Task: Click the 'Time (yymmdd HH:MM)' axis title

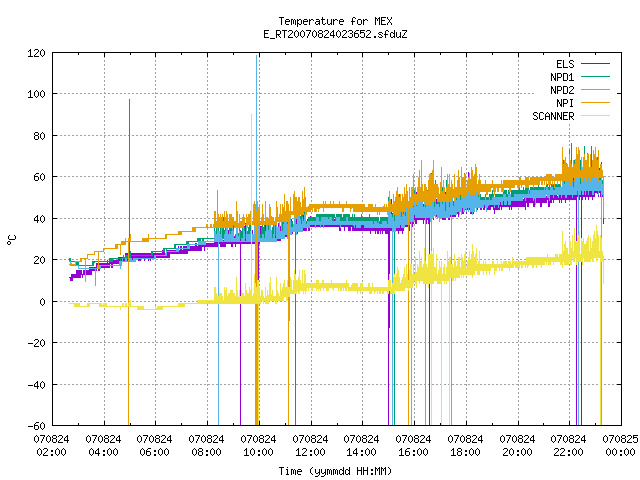Action: coord(335,471)
